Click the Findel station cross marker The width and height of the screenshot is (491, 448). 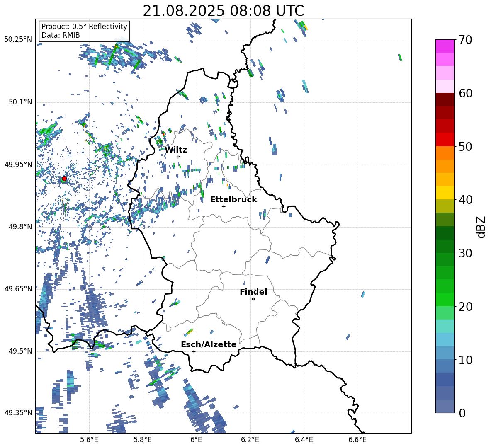(253, 299)
